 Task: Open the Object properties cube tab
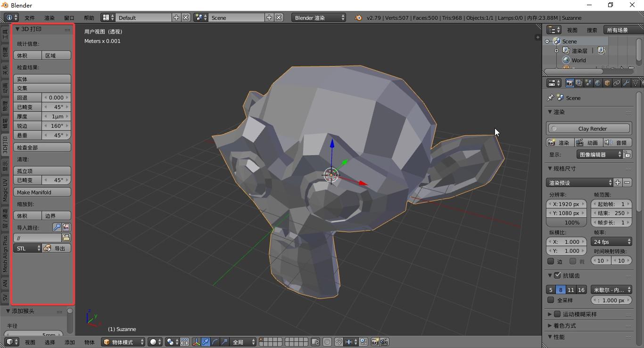click(607, 83)
